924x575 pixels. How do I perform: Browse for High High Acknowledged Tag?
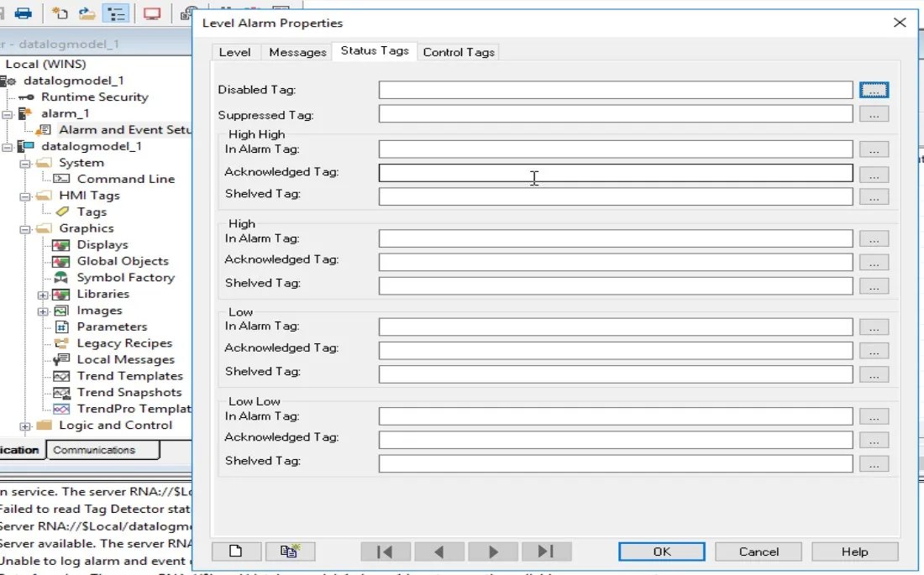click(x=874, y=175)
